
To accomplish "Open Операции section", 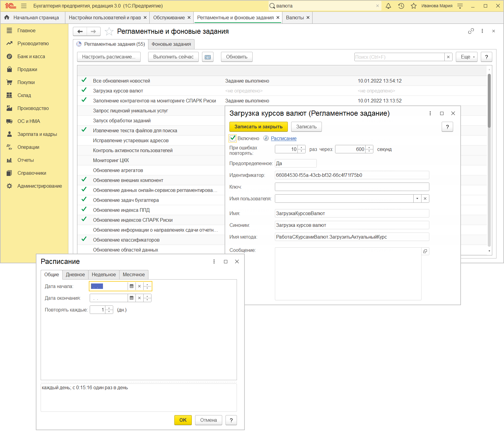I will tap(23, 147).
